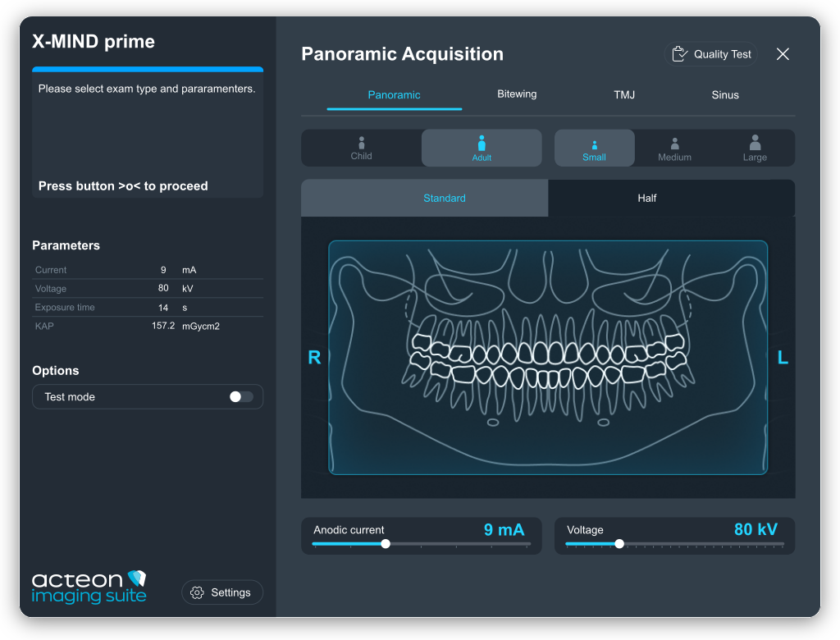Choose the Medium patient size icon
The height and width of the screenshot is (640, 840).
[674, 144]
